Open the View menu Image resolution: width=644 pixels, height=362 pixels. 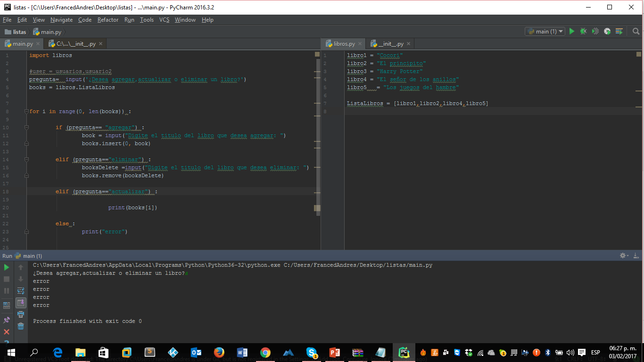pos(39,20)
